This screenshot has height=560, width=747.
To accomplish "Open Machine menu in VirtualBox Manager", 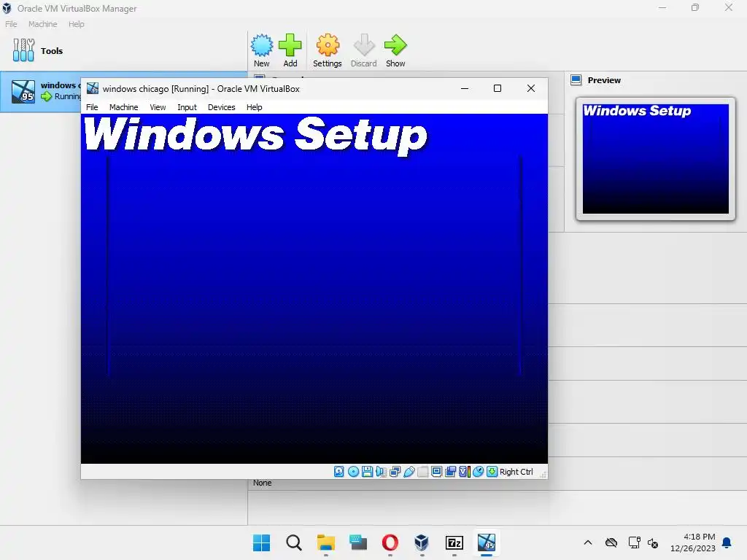I will coord(42,24).
